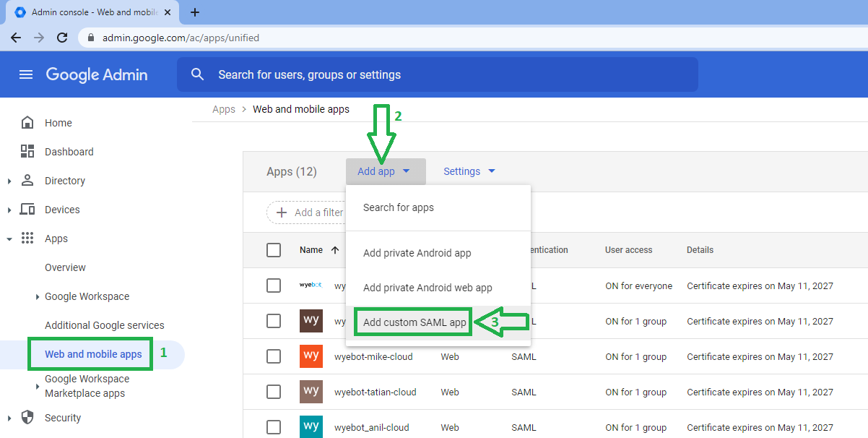Click the Devices icon
This screenshot has height=438, width=868.
click(x=27, y=210)
